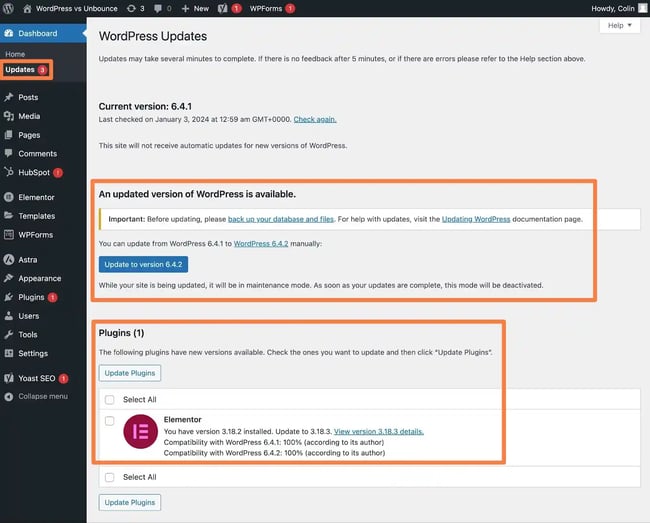Click the WordPress vs Unbounce site name

(77, 8)
